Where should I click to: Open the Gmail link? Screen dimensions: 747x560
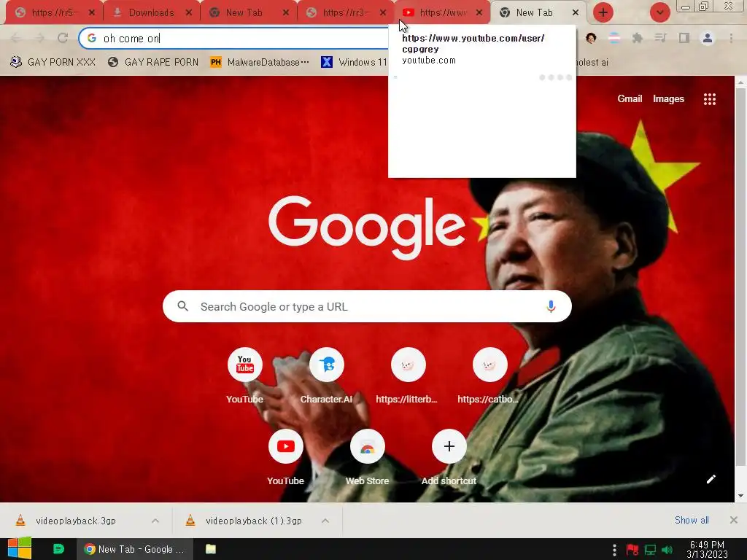(630, 99)
